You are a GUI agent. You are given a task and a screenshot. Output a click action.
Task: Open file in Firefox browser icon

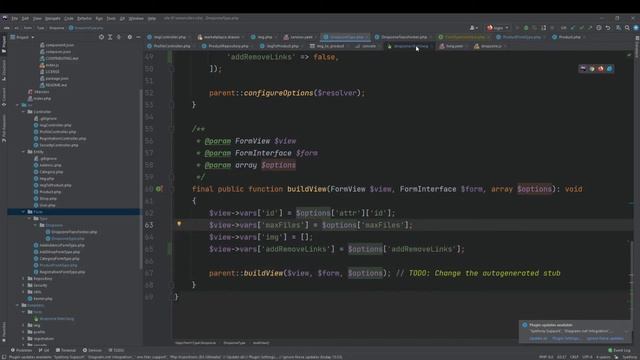click(600, 69)
